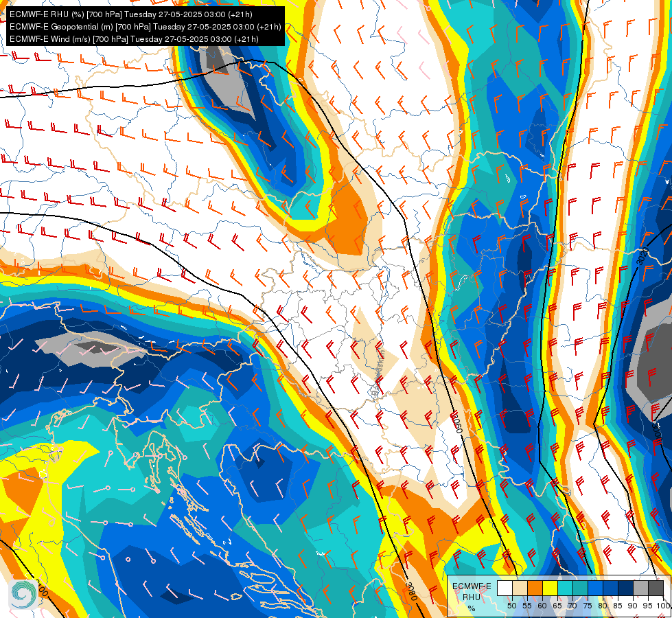Select the dark gray 95-100 legend swatch
The width and height of the screenshot is (672, 618).
(x=656, y=588)
